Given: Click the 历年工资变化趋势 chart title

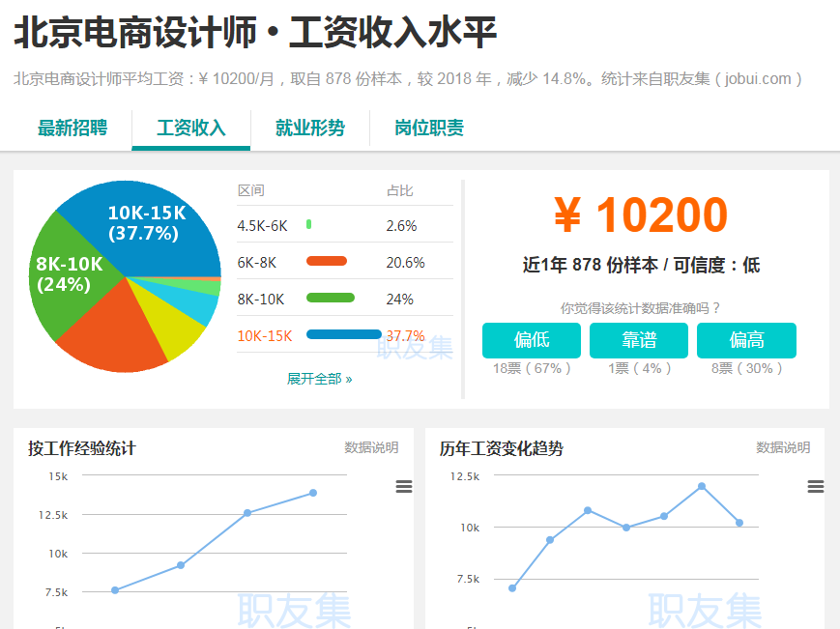Looking at the screenshot, I should [x=502, y=448].
